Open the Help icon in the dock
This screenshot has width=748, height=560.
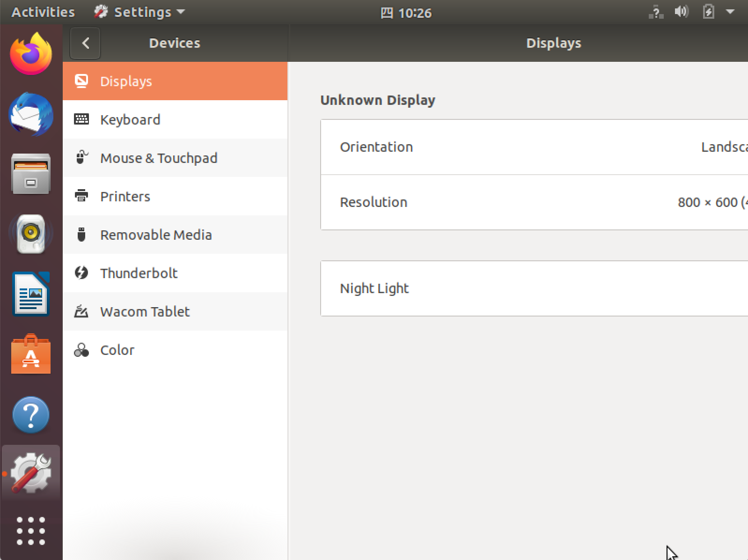point(31,415)
